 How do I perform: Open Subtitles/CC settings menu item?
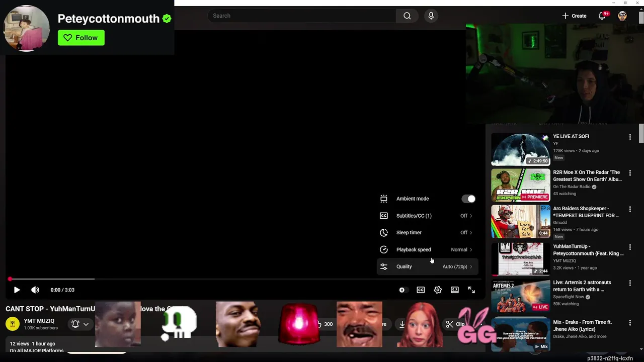[427, 216]
